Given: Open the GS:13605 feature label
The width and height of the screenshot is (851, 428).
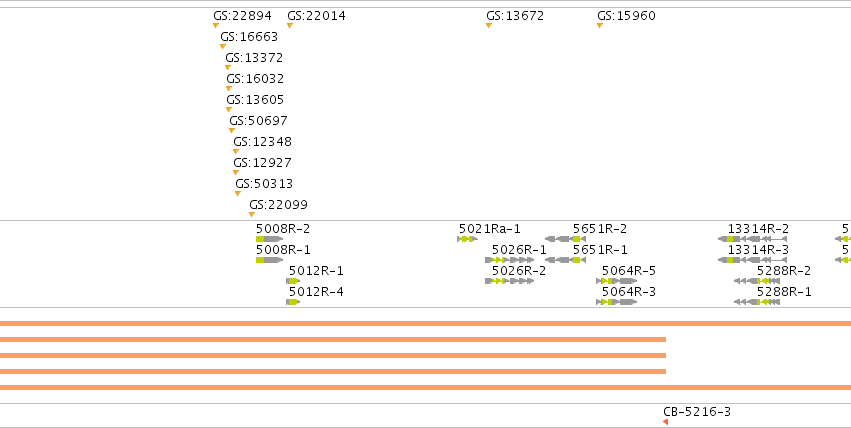Looking at the screenshot, I should coord(255,100).
